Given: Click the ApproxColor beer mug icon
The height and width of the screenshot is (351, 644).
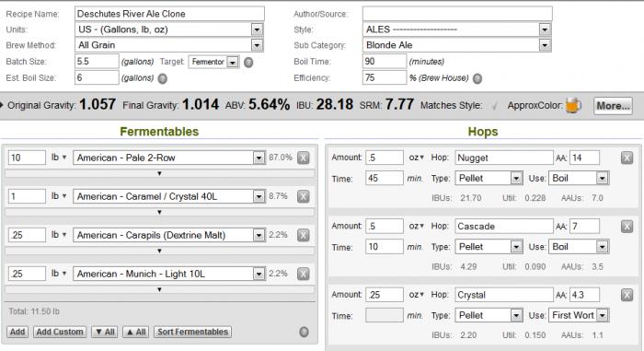Looking at the screenshot, I should pyautogui.click(x=573, y=106).
